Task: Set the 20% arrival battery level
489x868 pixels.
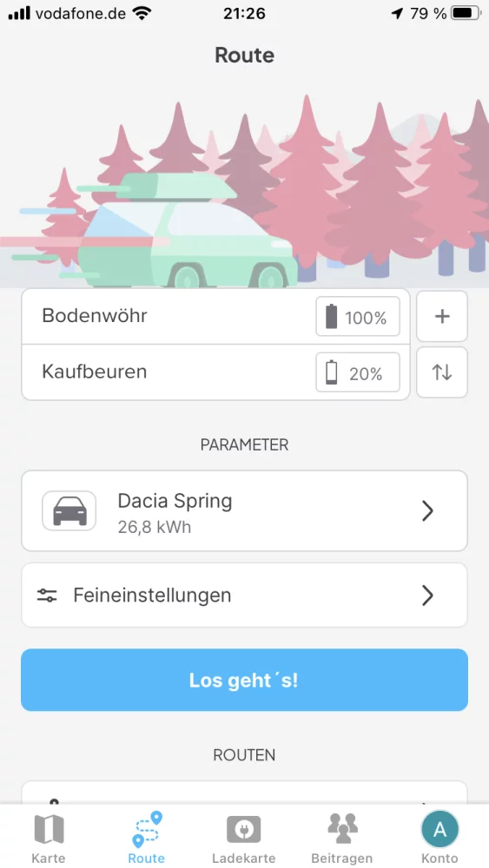Action: pyautogui.click(x=358, y=372)
